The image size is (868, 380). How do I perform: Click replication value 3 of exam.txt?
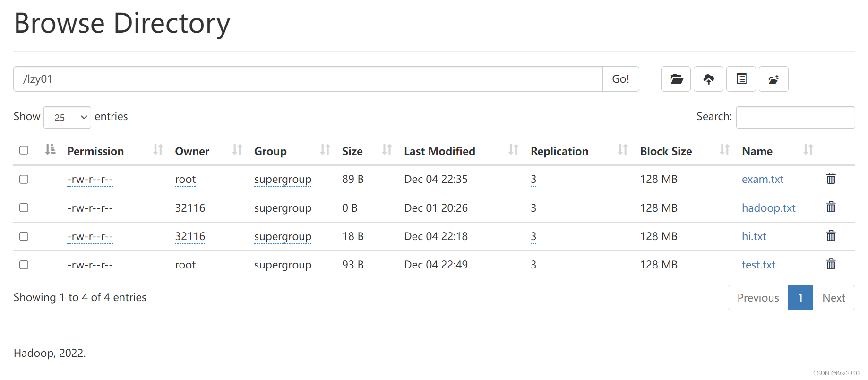click(x=533, y=180)
